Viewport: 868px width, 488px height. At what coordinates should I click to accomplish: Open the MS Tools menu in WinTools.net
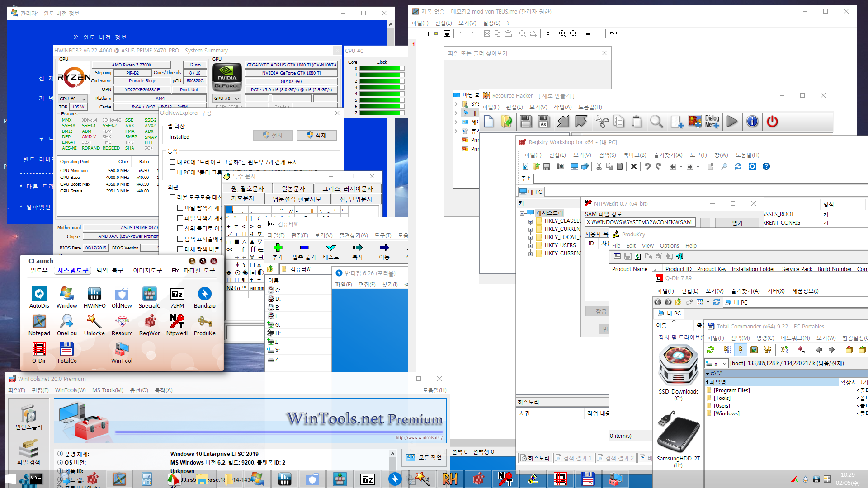click(108, 390)
